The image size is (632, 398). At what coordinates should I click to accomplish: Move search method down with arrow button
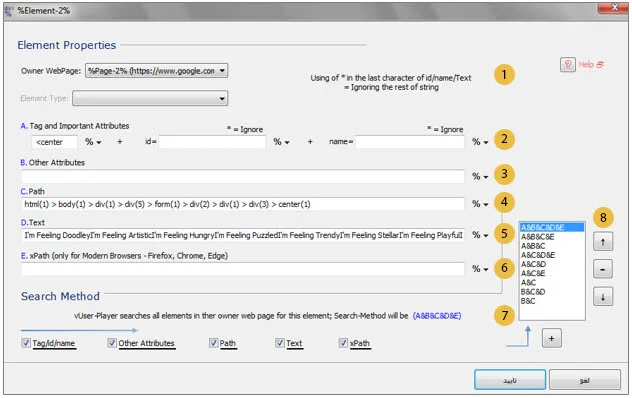click(603, 297)
